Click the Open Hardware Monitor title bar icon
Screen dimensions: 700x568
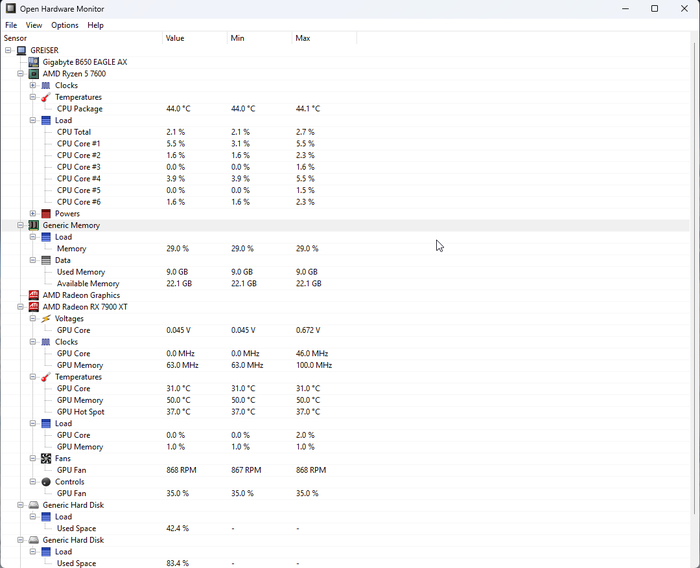pos(11,8)
